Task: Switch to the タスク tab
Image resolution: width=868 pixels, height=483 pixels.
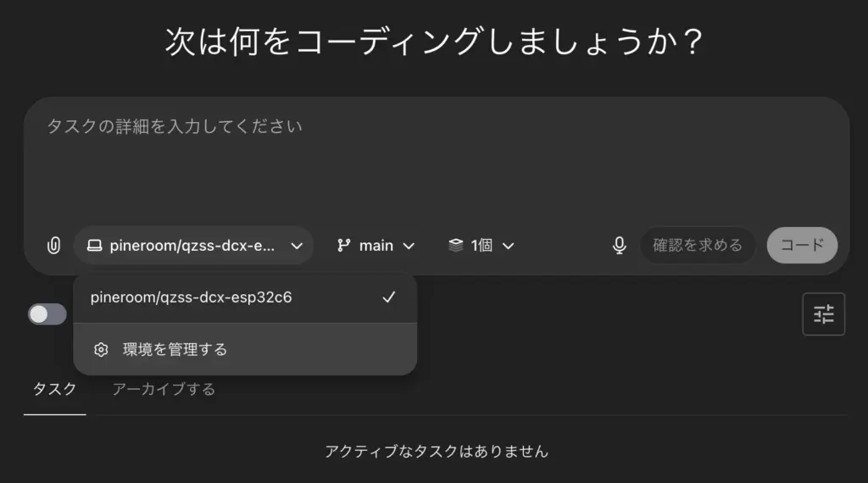Action: [x=54, y=389]
